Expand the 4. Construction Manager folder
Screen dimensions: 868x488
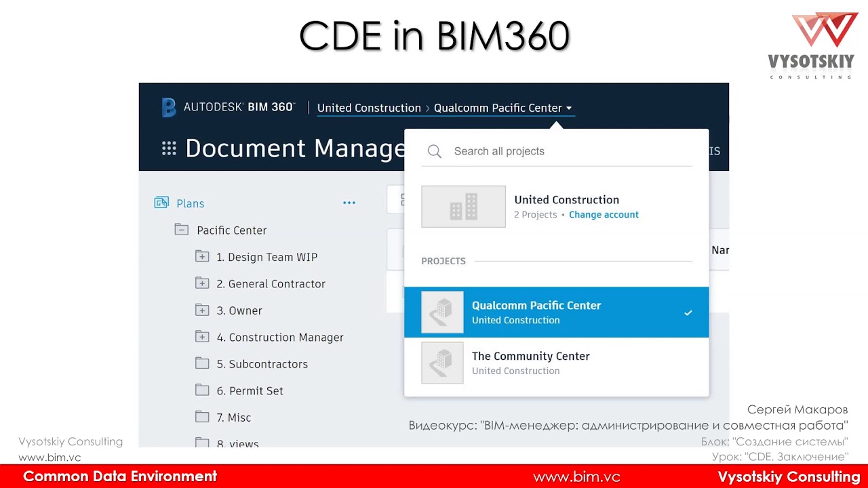click(202, 336)
